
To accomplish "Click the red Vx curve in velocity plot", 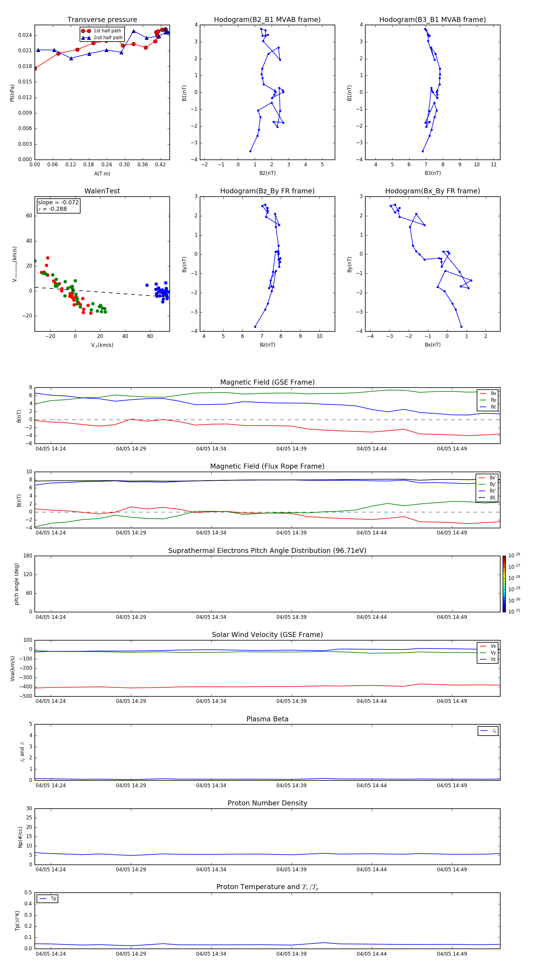I will (x=267, y=687).
